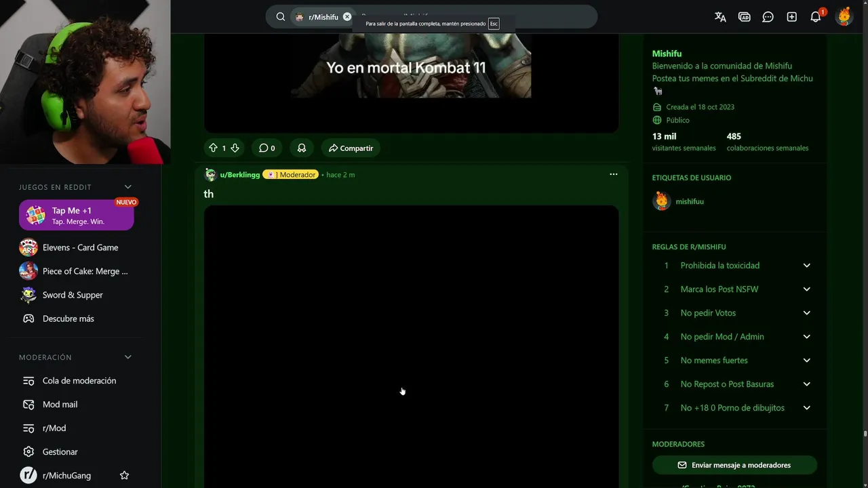Open comments on the Mortal Kombat post
This screenshot has width=868, height=488.
267,148
